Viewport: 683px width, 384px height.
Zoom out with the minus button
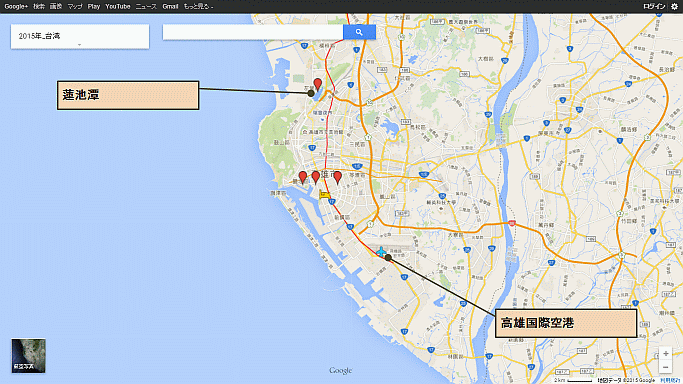[666, 367]
